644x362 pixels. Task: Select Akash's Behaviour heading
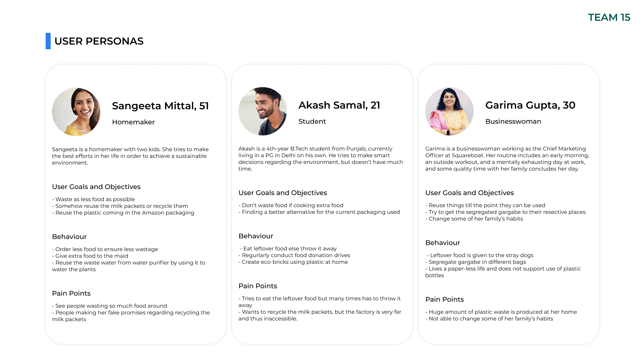pyautogui.click(x=256, y=236)
